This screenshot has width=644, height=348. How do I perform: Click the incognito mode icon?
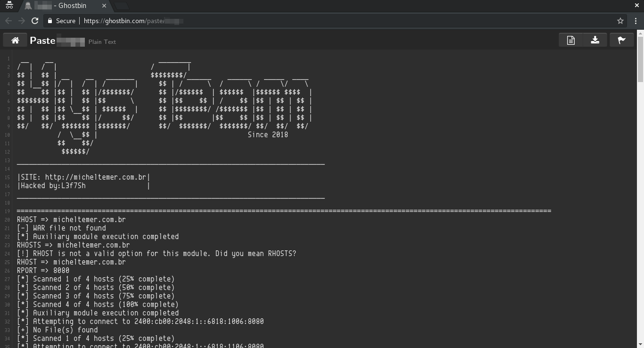click(9, 6)
